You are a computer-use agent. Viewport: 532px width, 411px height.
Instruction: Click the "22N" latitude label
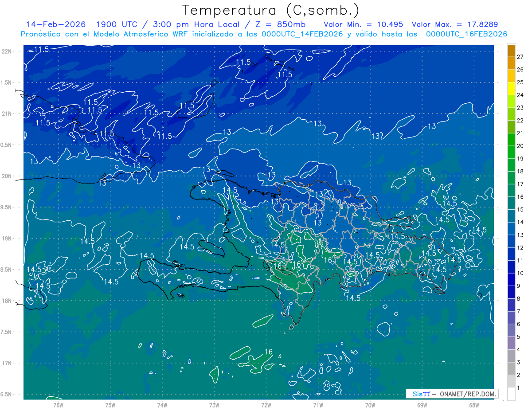coord(7,51)
